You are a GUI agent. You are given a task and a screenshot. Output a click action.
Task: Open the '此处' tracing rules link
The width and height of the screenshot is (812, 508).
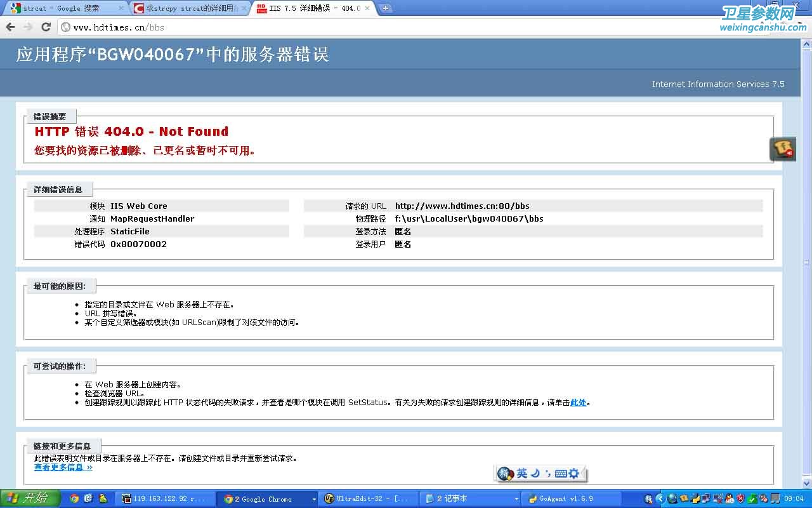579,403
